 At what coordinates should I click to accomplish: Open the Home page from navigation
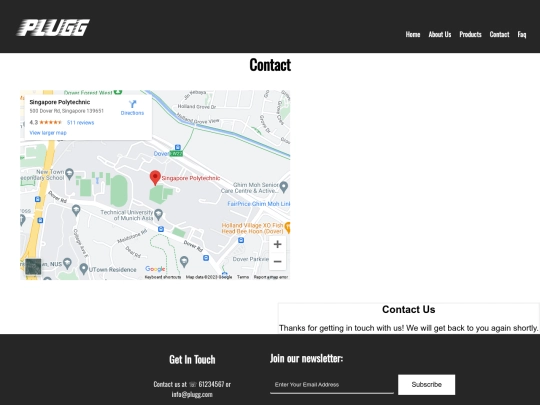413,34
